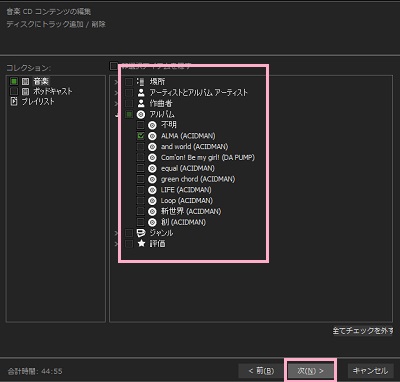400x382 pixels.
Task: Click the 評価 star rating icon
Action: coord(141,243)
